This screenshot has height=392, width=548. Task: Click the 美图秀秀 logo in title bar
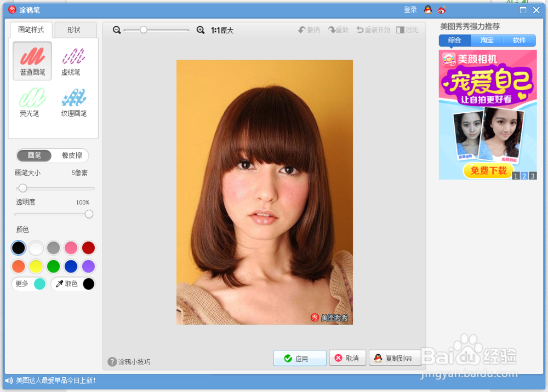pos(12,10)
